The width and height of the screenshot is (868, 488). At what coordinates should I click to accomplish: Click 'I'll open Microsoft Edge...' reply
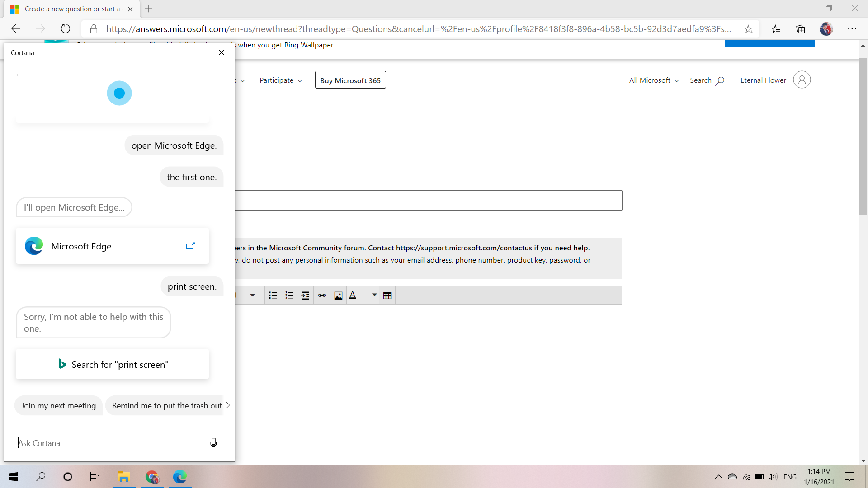pyautogui.click(x=74, y=207)
